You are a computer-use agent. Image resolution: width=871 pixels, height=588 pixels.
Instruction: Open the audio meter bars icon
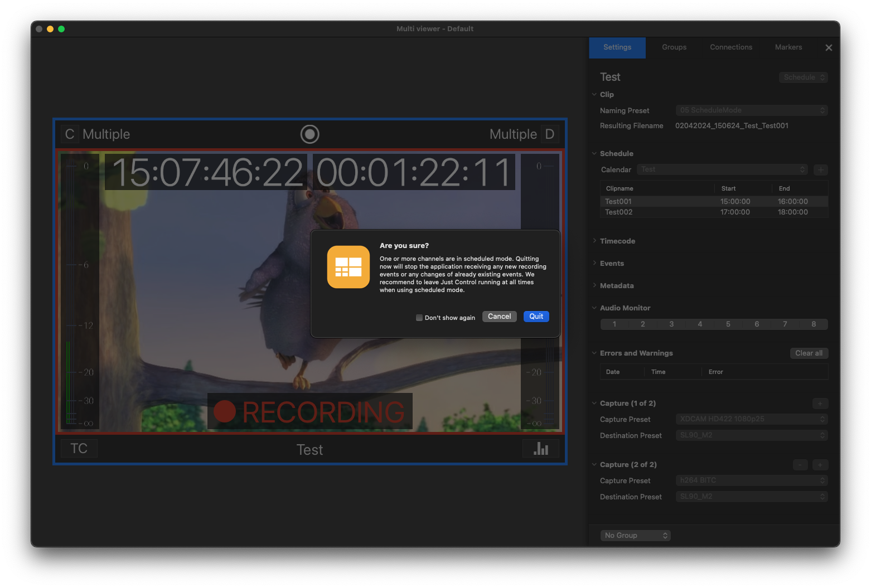point(541,449)
